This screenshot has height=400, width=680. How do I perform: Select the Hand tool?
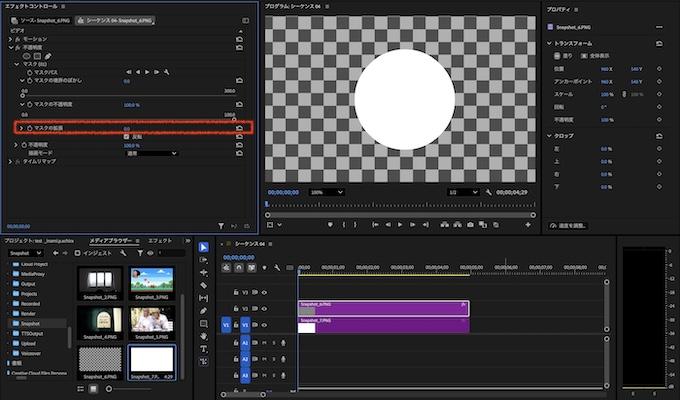tap(204, 337)
